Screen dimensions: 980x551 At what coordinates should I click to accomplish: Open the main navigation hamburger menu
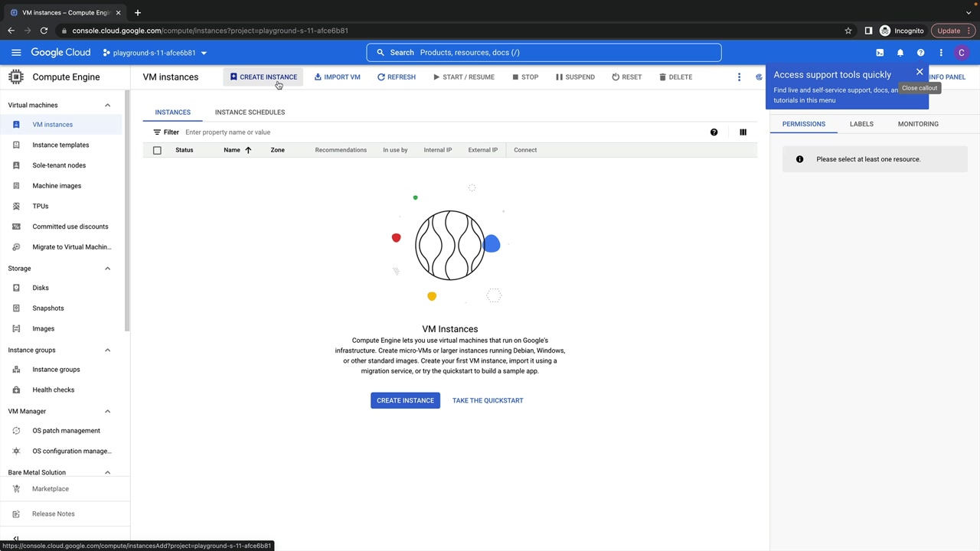(16, 53)
